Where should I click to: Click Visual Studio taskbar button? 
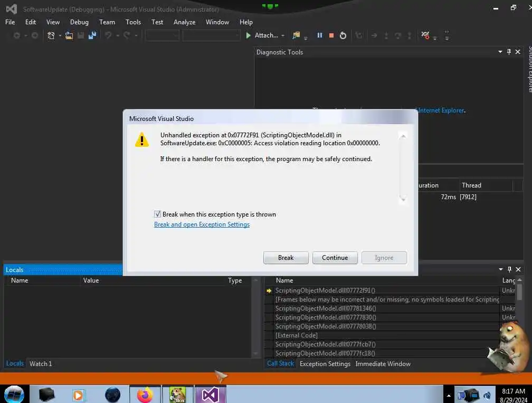(211, 395)
